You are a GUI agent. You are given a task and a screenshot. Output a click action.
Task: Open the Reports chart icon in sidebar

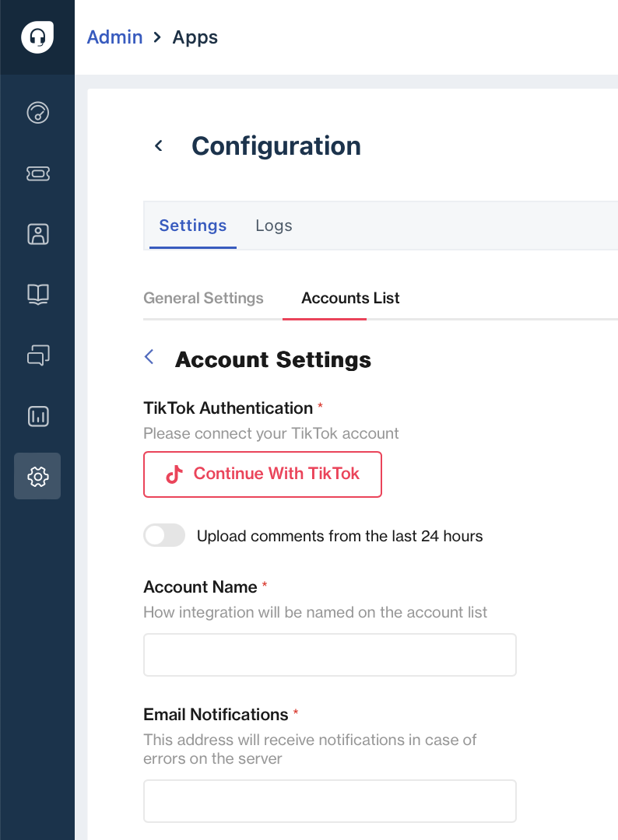click(x=37, y=416)
